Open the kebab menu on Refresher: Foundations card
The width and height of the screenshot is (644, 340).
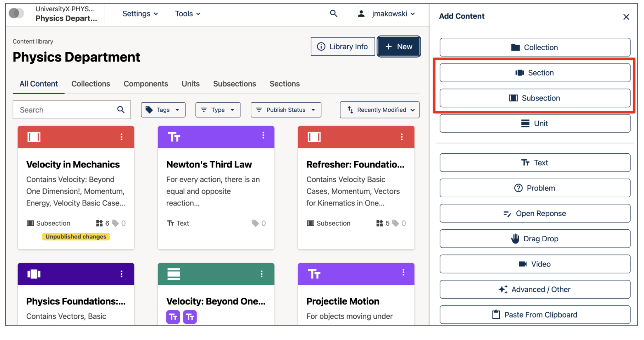(x=402, y=137)
